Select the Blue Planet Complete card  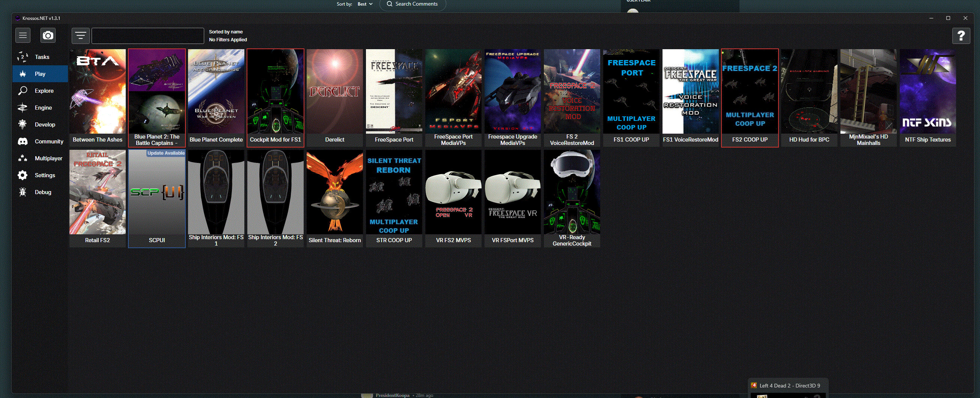pos(216,98)
